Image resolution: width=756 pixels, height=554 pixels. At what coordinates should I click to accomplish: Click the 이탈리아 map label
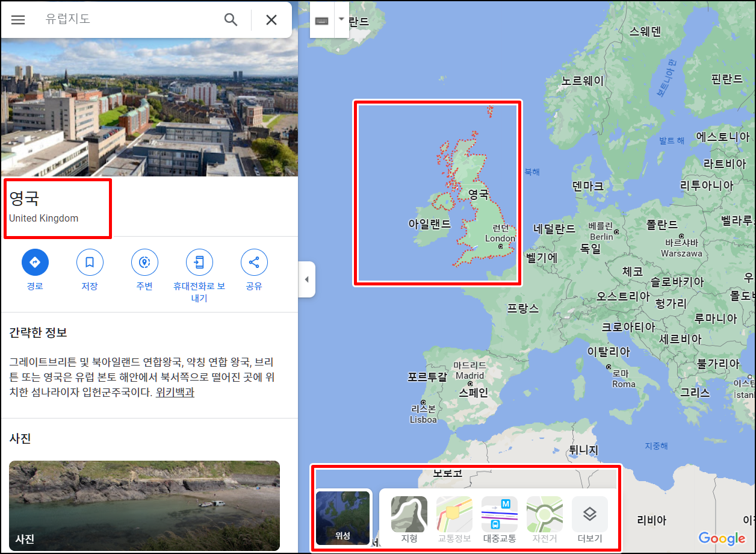point(609,352)
